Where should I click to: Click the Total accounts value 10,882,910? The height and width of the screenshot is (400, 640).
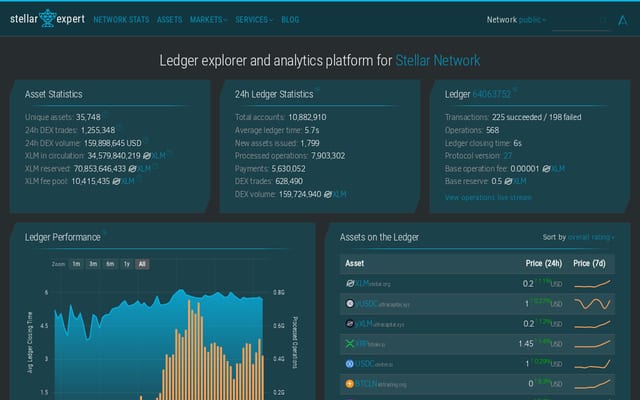(x=307, y=118)
